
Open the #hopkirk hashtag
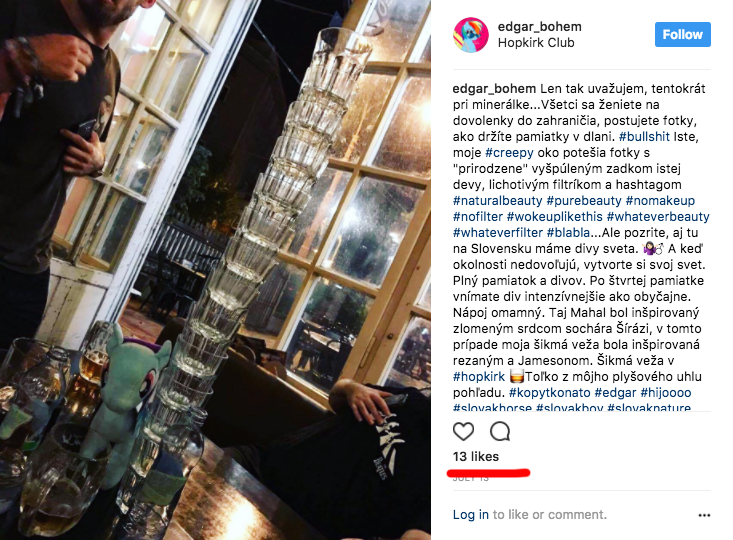point(479,376)
